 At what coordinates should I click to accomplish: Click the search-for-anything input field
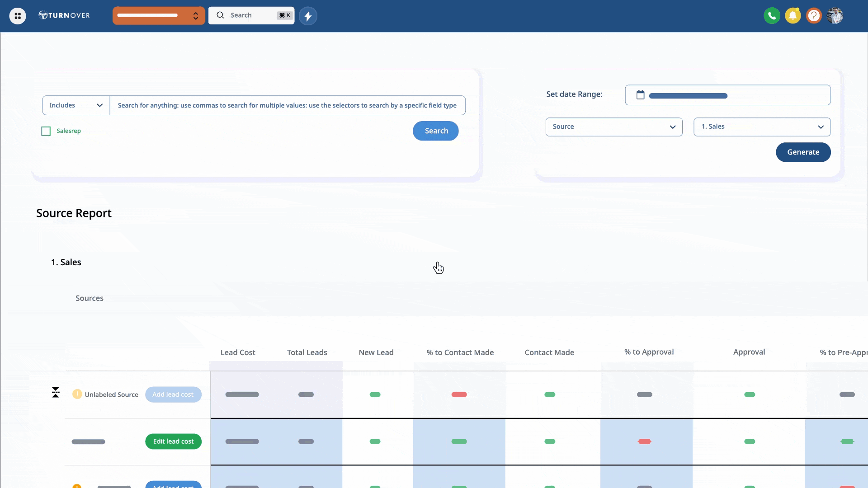click(287, 105)
